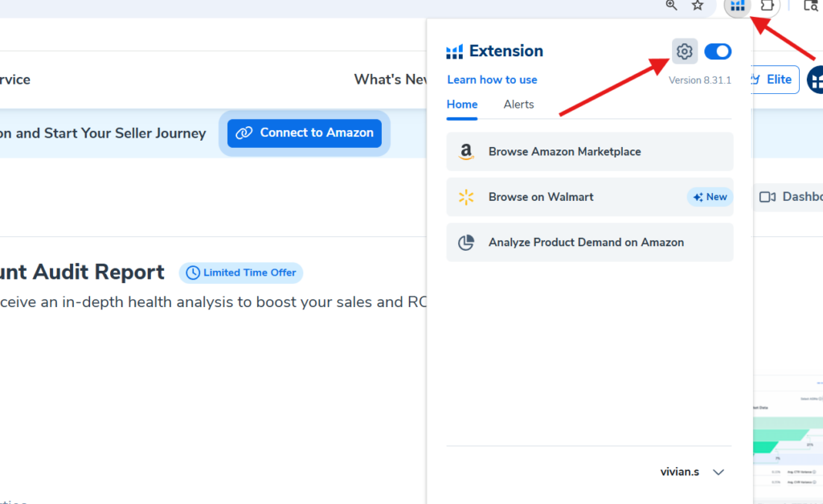Click the bookmark star icon
The height and width of the screenshot is (504, 823).
coord(698,6)
